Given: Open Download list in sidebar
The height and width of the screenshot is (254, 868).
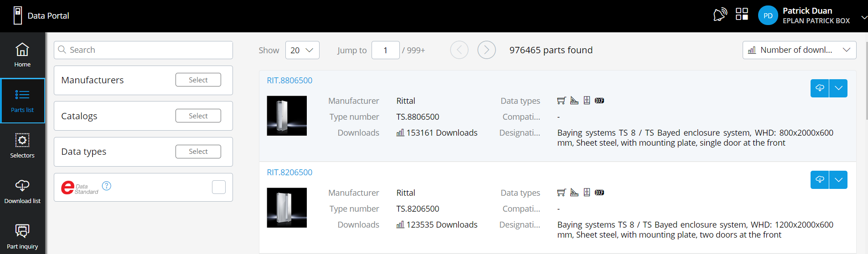Looking at the screenshot, I should [x=22, y=191].
